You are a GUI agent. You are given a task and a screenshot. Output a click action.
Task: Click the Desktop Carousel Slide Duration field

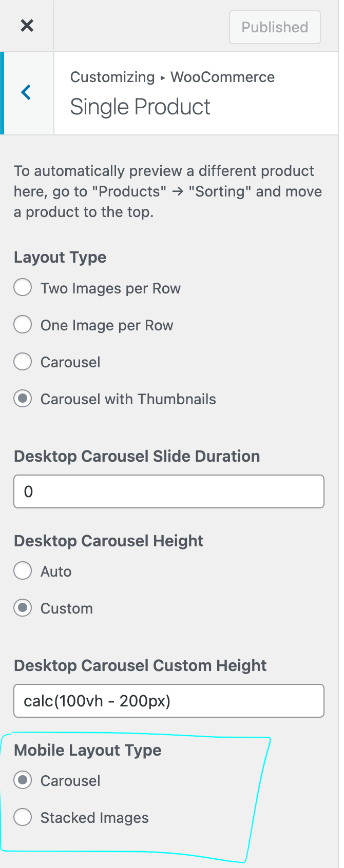click(x=169, y=491)
